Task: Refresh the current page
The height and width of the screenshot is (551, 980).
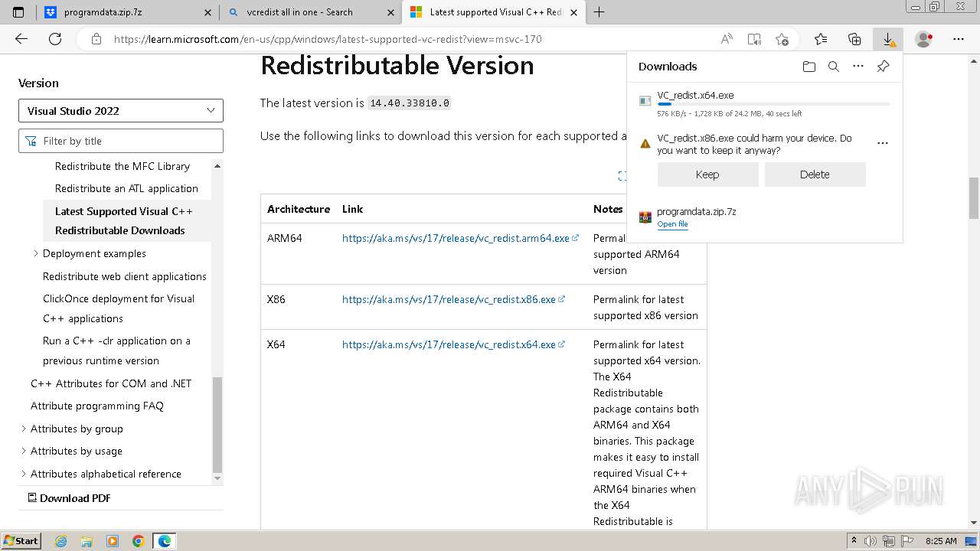Action: (55, 39)
